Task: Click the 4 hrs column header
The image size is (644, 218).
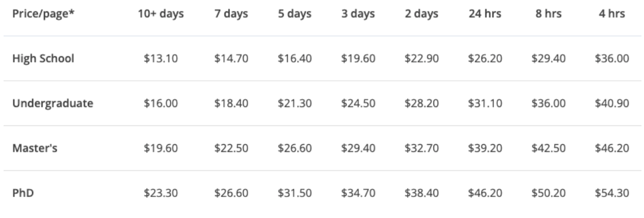Action: pos(612,14)
